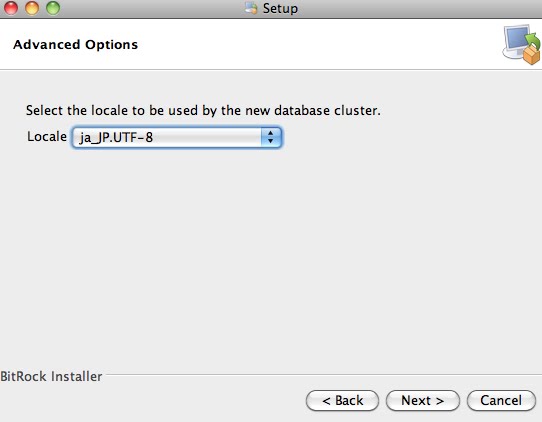Close the Setup window with red button
This screenshot has height=422, width=542.
point(11,8)
